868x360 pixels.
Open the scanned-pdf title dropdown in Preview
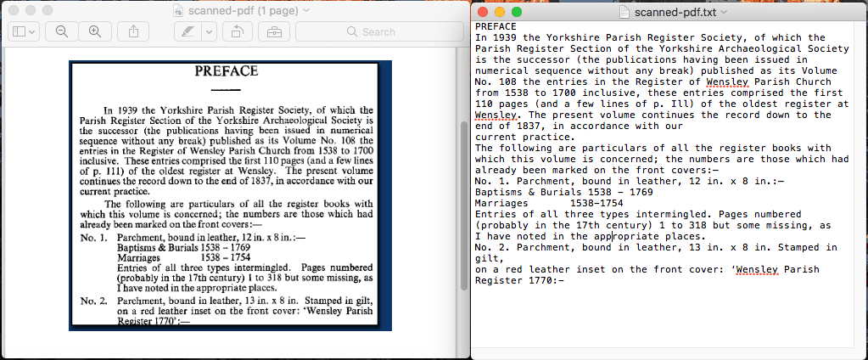(x=306, y=10)
